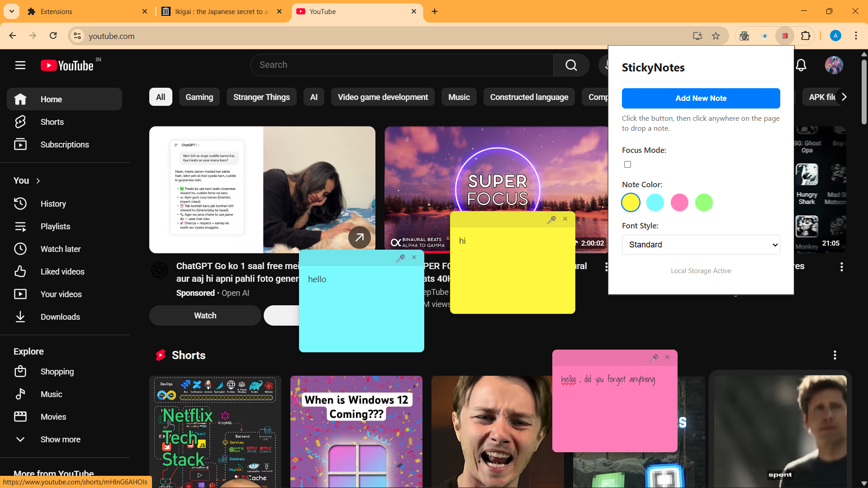
Task: Open the Shorts section options menu
Action: click(835, 355)
